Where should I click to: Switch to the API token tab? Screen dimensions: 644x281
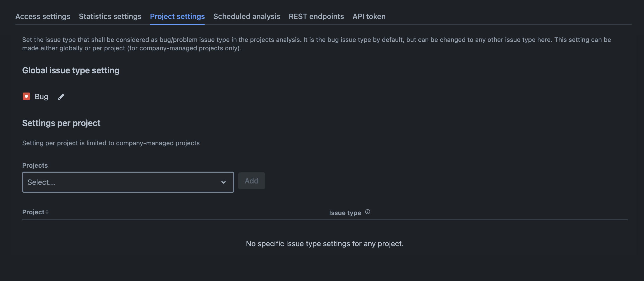369,16
